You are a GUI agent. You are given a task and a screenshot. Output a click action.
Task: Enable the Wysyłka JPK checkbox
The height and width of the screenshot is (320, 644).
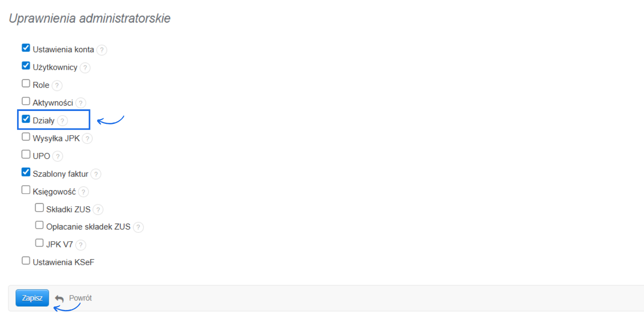[26, 137]
